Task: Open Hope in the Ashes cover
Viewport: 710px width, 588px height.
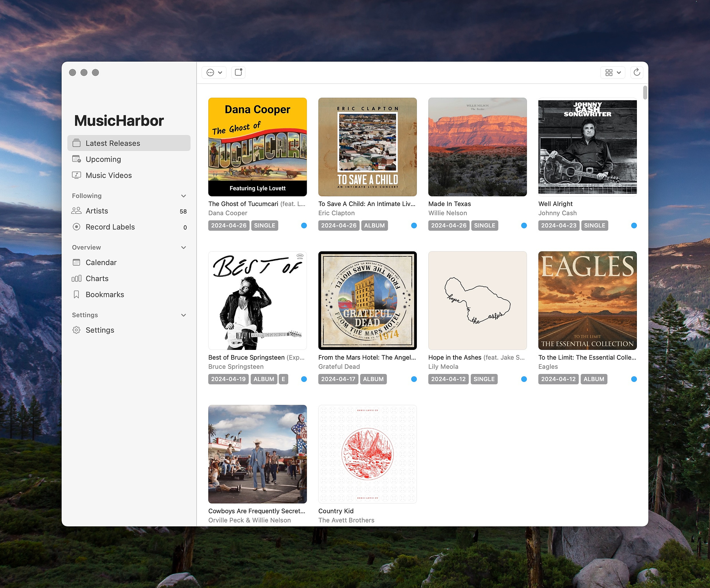Action: click(x=478, y=301)
